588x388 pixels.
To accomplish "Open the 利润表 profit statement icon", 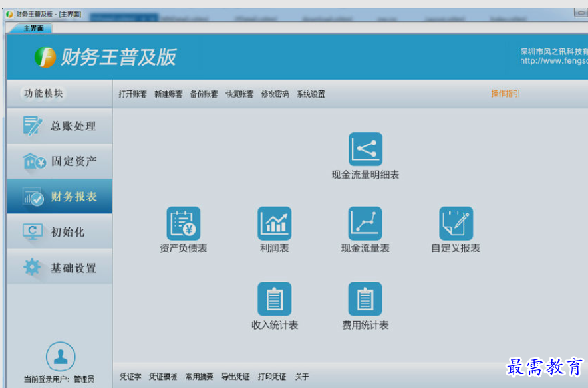I will pyautogui.click(x=275, y=223).
